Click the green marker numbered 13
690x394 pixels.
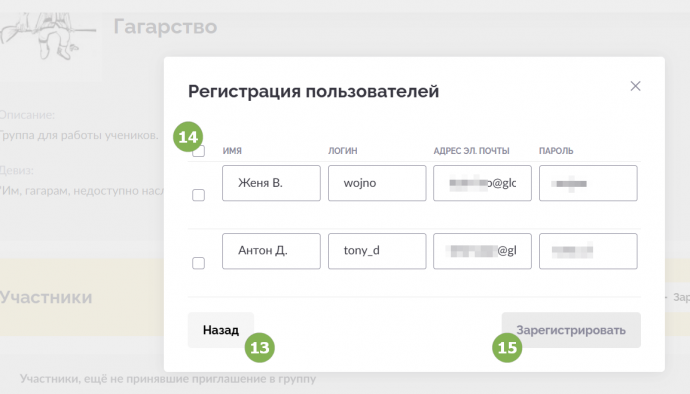260,347
